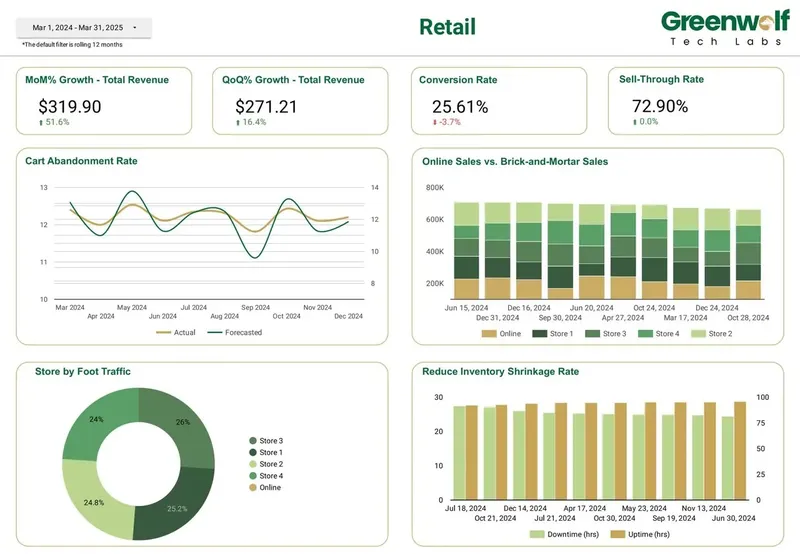
Task: Click the Cart Abandonment Rate chart title
Action: [81, 161]
